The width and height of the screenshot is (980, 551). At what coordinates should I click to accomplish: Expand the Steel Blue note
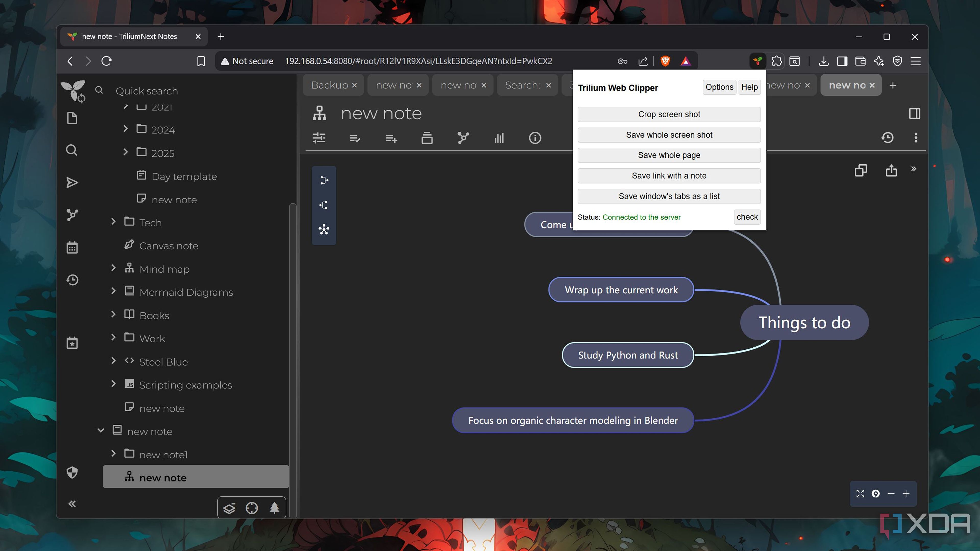[x=113, y=361]
